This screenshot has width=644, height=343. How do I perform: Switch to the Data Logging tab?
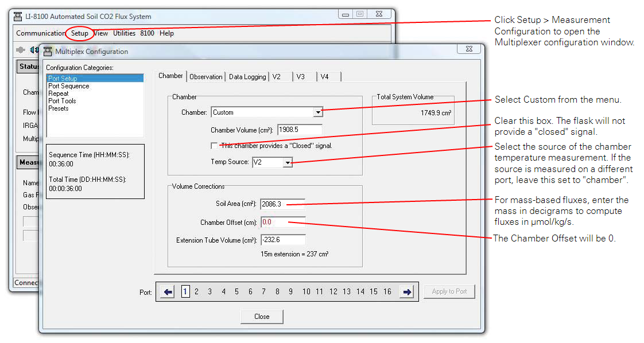[x=247, y=77]
